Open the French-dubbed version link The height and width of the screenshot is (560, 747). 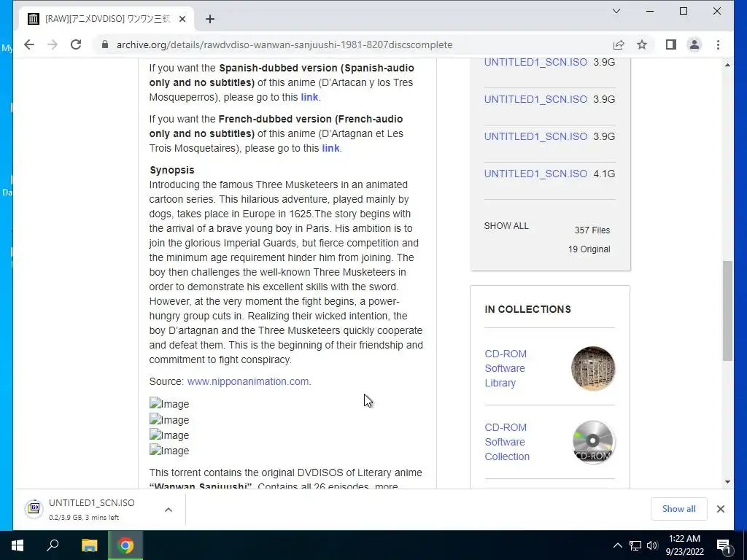330,148
